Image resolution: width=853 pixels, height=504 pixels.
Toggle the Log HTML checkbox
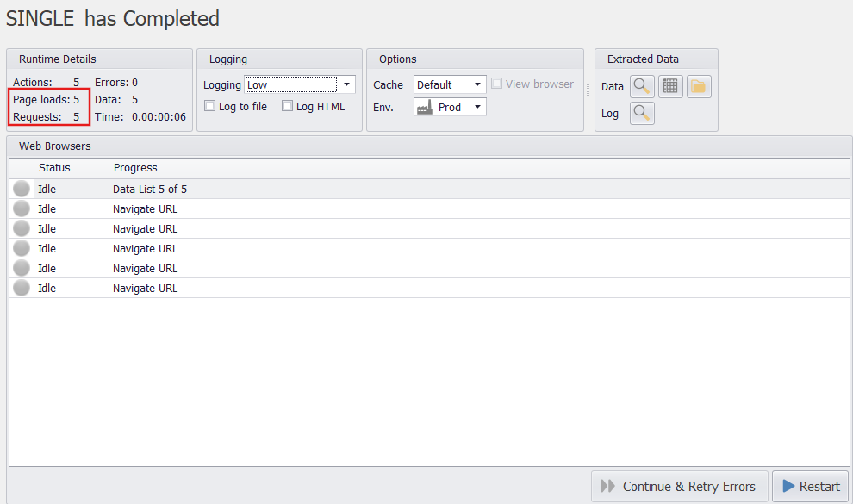pos(288,107)
